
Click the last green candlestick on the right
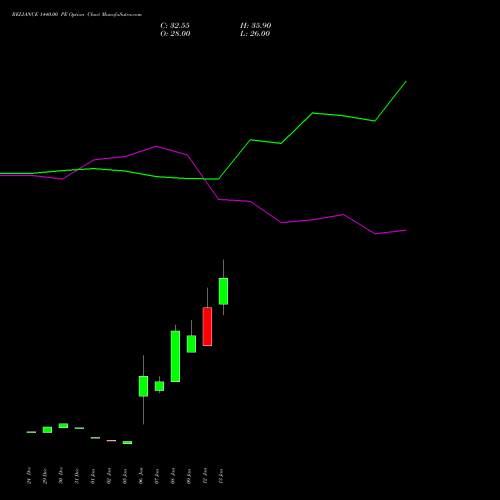pos(223,291)
